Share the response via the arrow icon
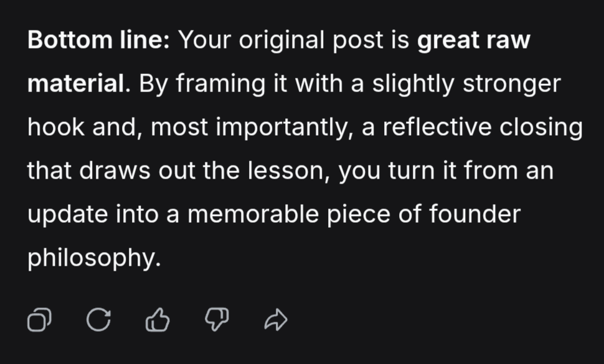Image resolution: width=604 pixels, height=364 pixels. (x=275, y=321)
